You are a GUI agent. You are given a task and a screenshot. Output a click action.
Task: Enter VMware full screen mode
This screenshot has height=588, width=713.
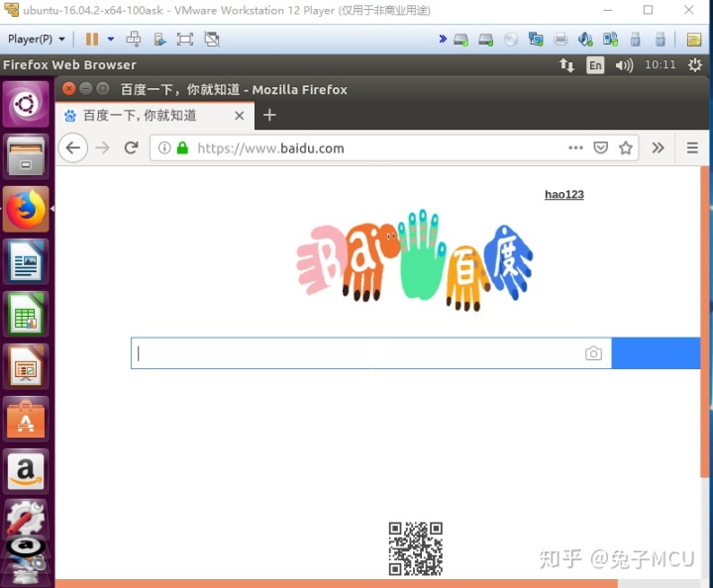[x=184, y=39]
